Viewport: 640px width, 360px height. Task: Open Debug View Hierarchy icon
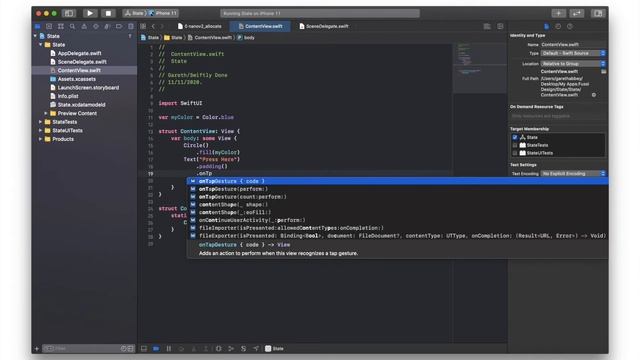tap(218, 349)
